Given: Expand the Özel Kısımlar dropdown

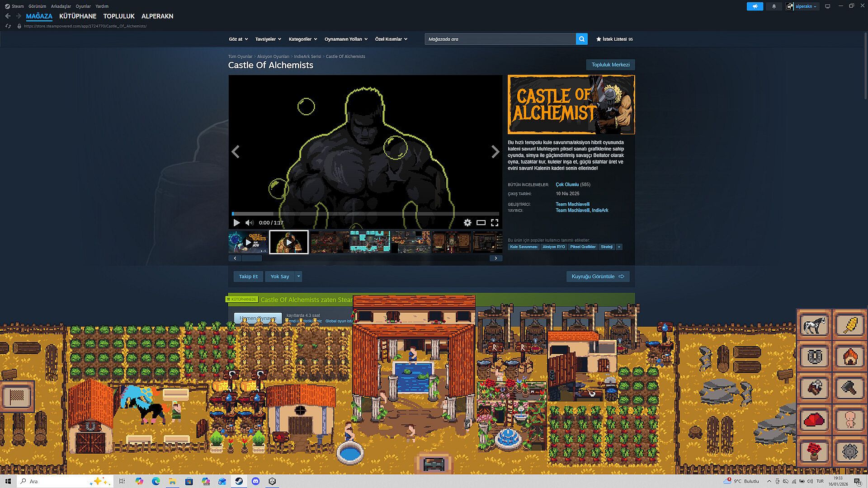Looking at the screenshot, I should pyautogui.click(x=391, y=39).
